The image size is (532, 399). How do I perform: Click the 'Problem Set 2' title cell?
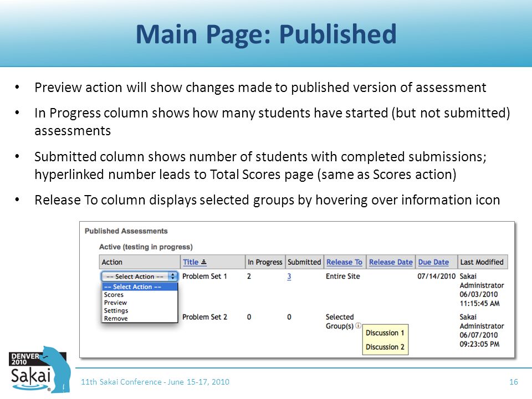(x=204, y=317)
